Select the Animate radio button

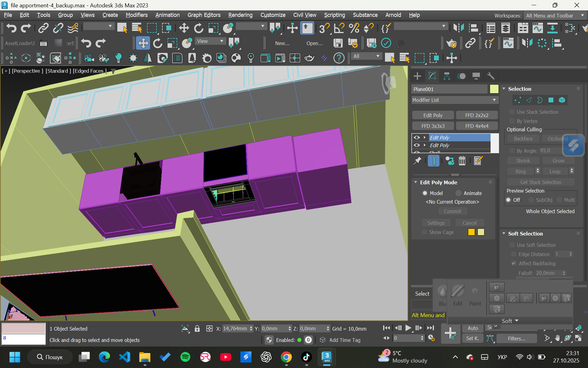458,193
